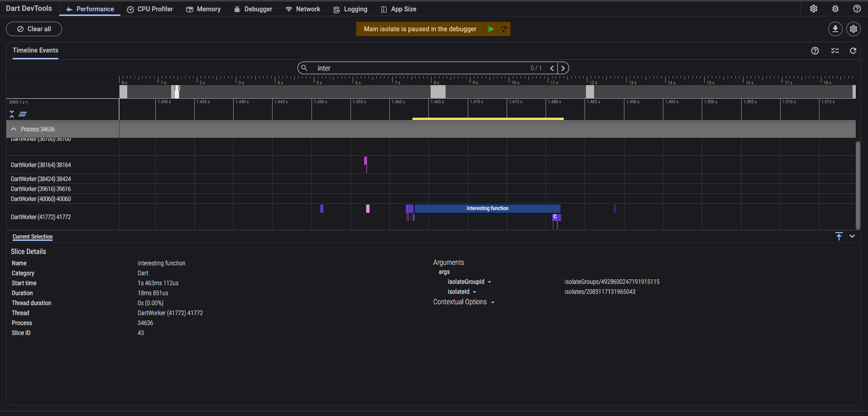Click the interesting function slice
This screenshot has height=416, width=868.
coord(488,208)
